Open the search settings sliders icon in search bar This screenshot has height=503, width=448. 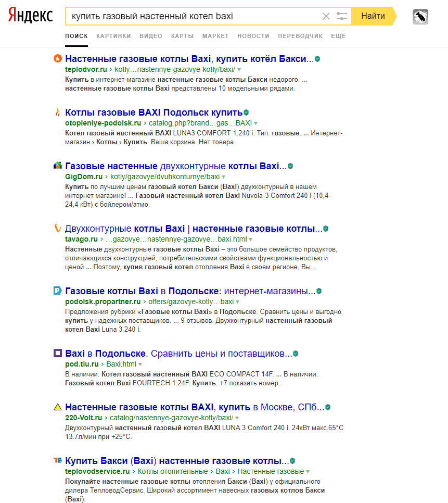[341, 16]
